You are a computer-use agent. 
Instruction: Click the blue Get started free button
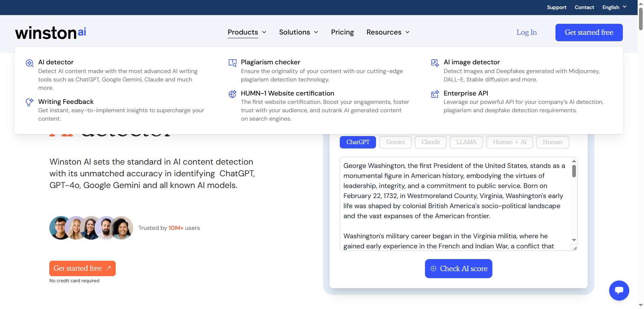589,33
